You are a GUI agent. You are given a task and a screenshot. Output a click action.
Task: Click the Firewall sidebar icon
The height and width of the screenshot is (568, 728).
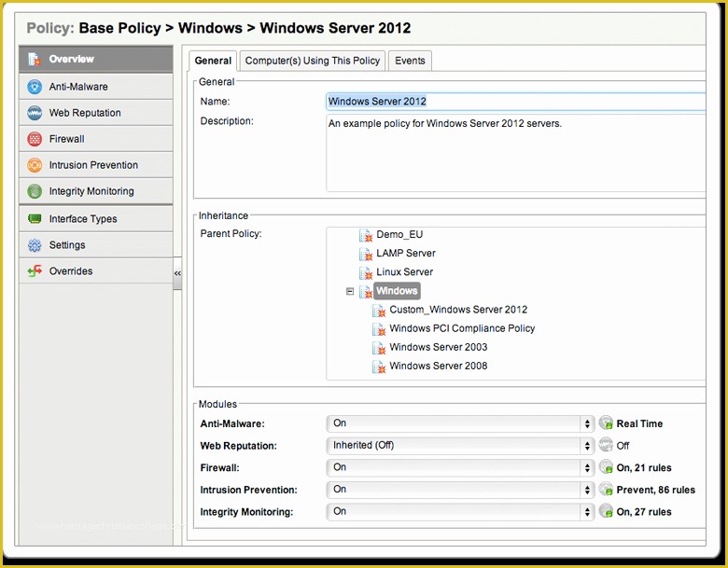[35, 139]
